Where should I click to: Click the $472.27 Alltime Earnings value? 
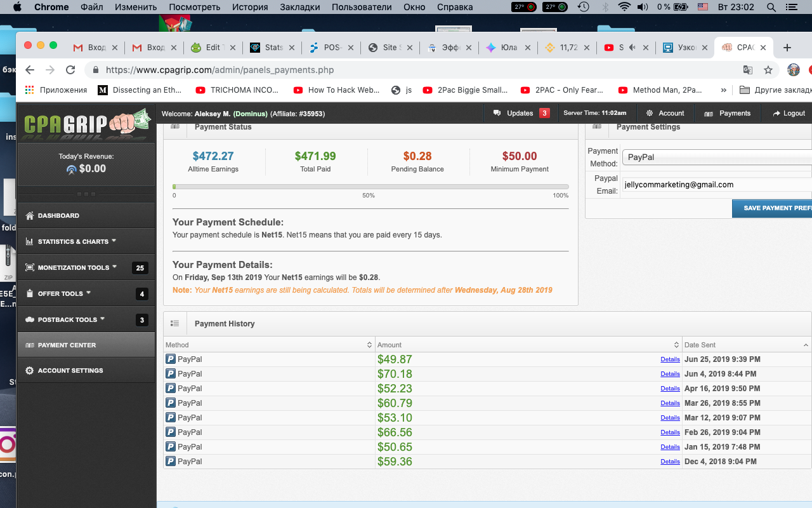coord(213,156)
